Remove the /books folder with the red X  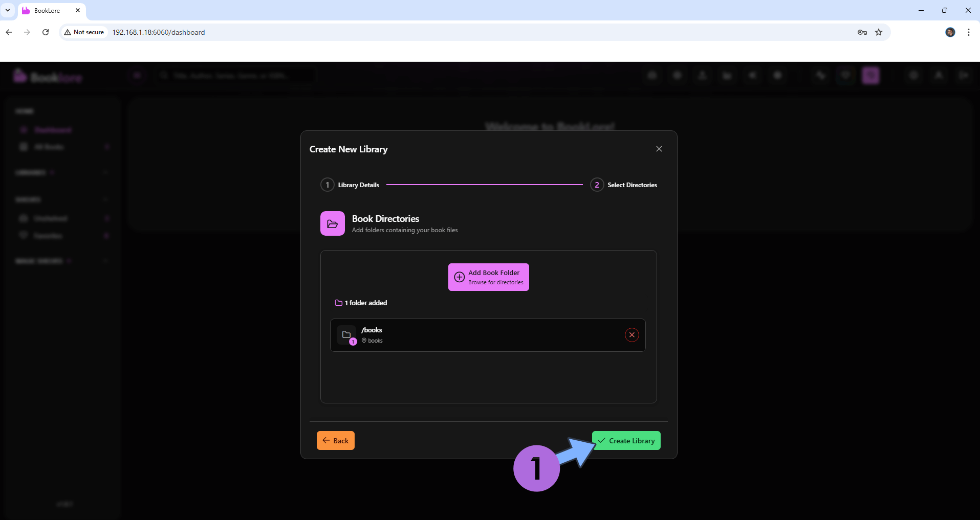[x=631, y=335]
